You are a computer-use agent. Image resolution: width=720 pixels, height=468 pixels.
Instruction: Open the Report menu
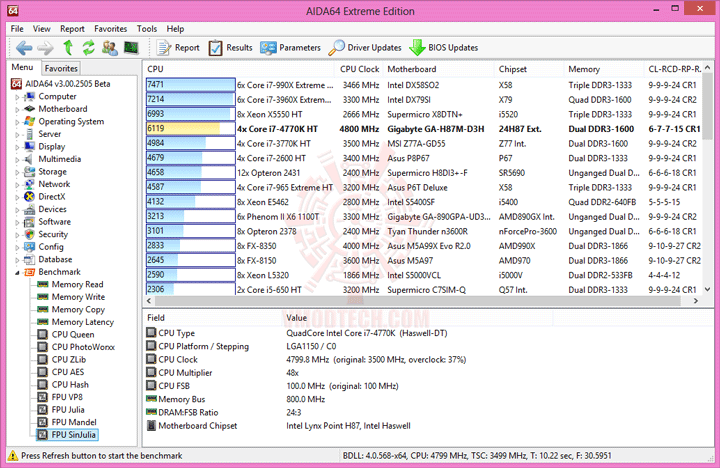(72, 28)
